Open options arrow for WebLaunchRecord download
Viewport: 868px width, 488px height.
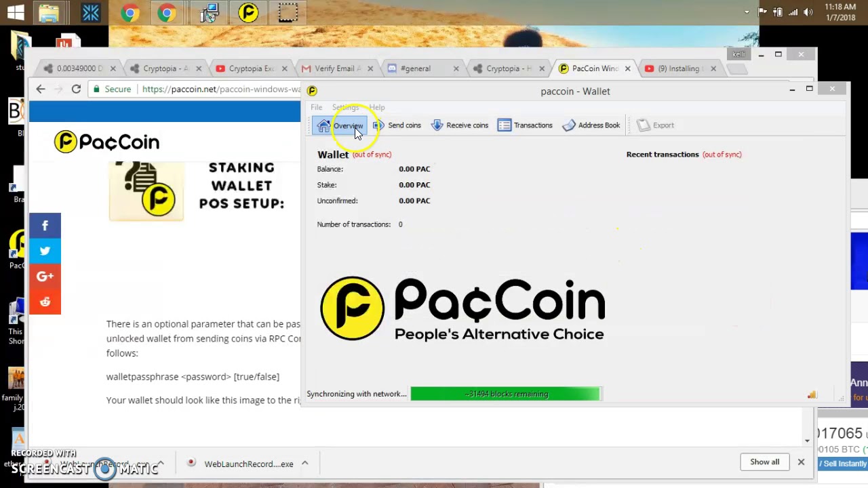(304, 464)
